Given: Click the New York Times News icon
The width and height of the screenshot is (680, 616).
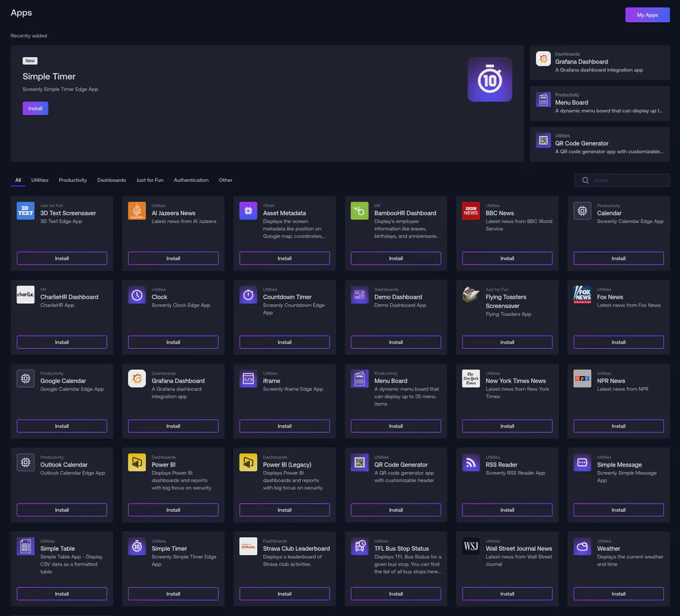Looking at the screenshot, I should [x=471, y=378].
